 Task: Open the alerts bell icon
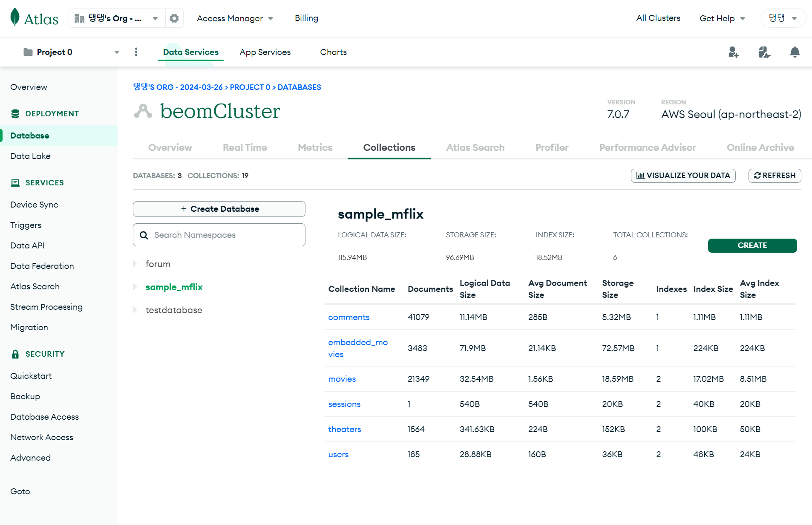tap(795, 52)
